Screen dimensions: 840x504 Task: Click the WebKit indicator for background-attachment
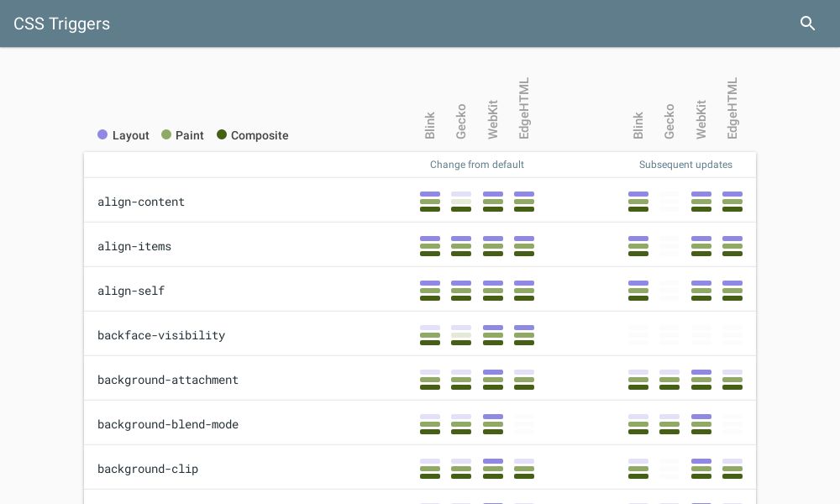(493, 380)
